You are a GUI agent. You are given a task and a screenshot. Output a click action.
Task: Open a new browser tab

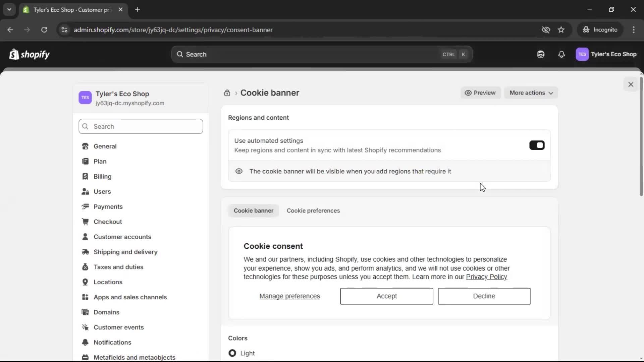[x=138, y=9]
